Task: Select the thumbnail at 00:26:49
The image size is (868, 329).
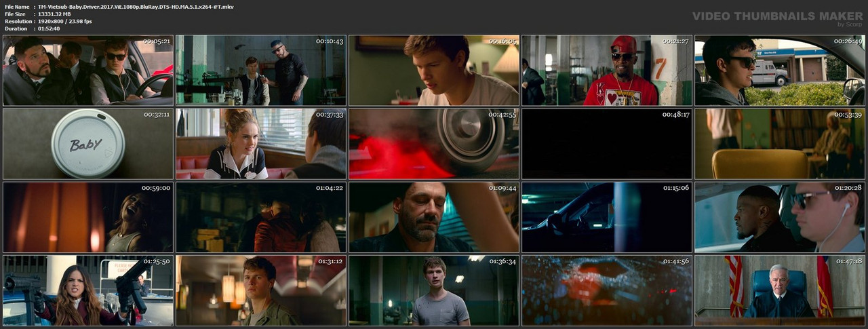Action: [780, 71]
